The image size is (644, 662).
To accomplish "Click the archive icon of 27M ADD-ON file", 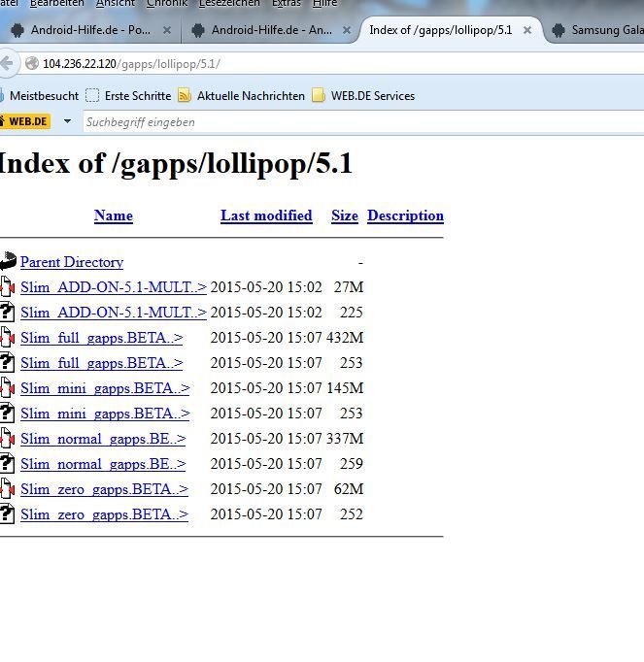I will tap(7, 286).
